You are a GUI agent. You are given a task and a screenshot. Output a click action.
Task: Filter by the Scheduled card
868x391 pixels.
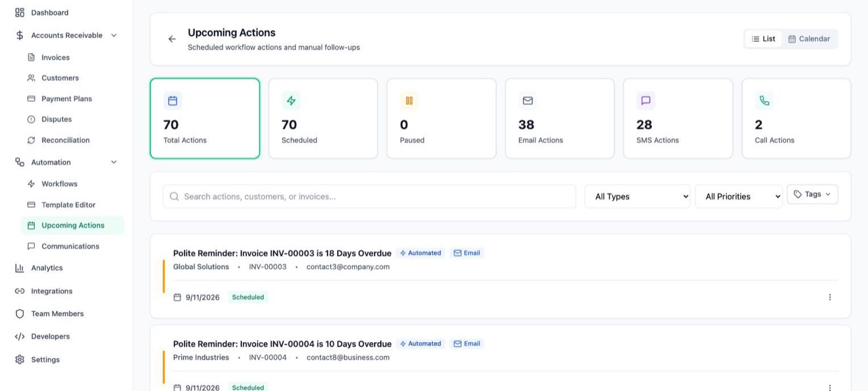(323, 118)
